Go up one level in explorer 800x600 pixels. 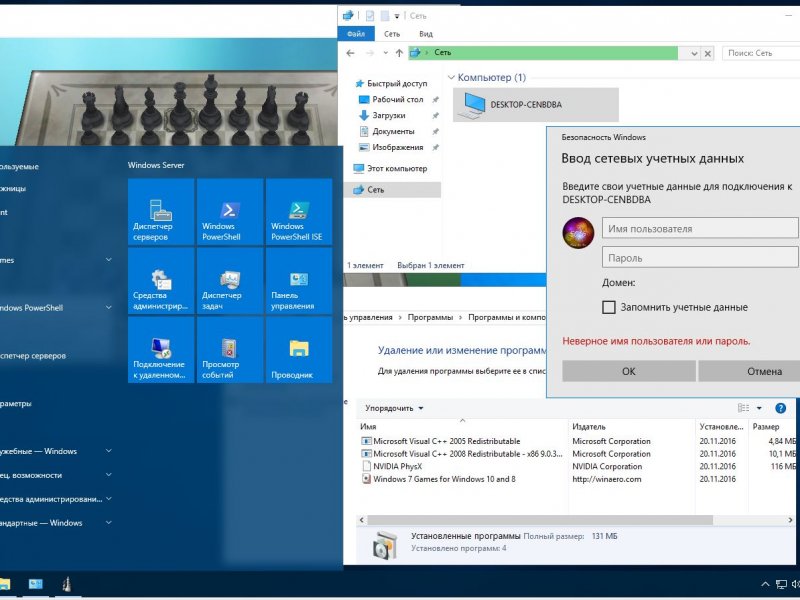point(399,53)
